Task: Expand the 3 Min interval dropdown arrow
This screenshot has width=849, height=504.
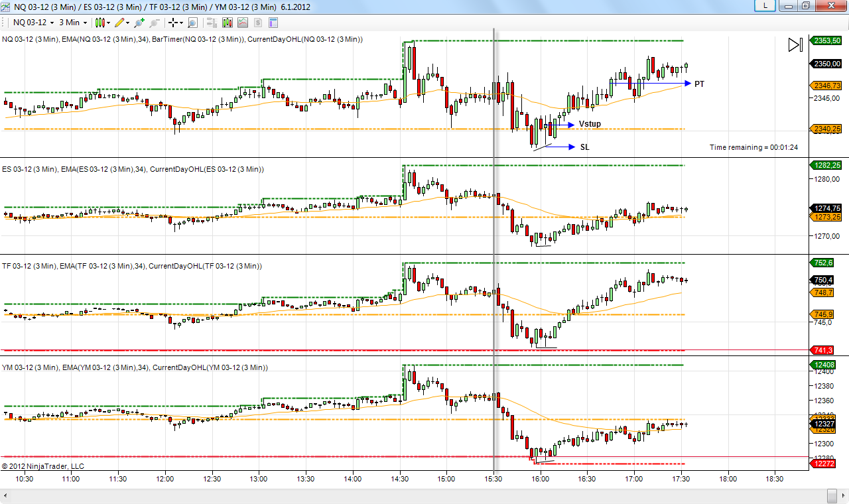Action: tap(85, 23)
